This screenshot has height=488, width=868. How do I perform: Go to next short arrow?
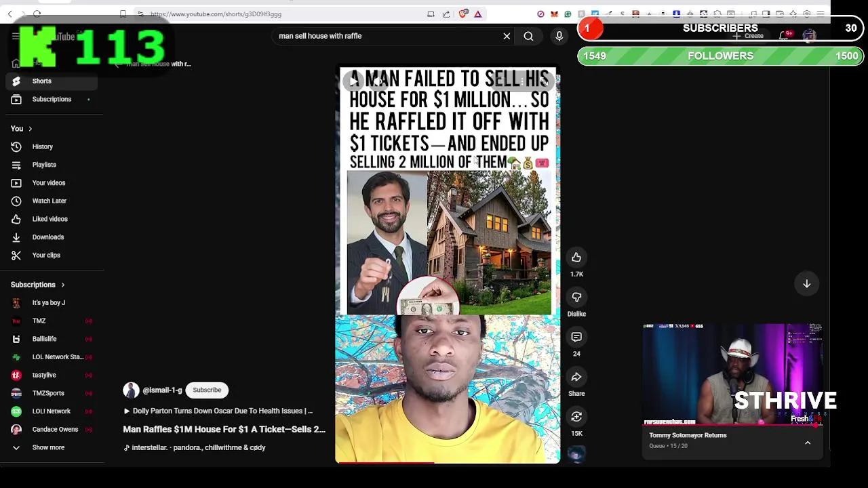coord(807,284)
